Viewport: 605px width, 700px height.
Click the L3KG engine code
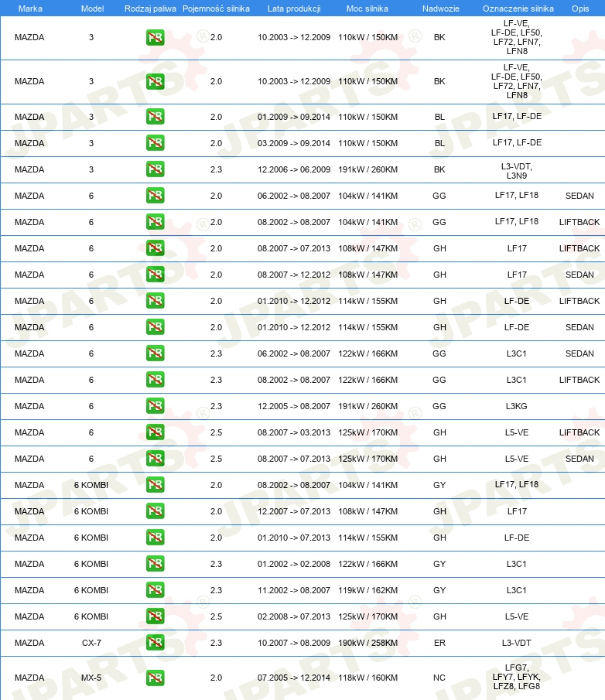[517, 406]
